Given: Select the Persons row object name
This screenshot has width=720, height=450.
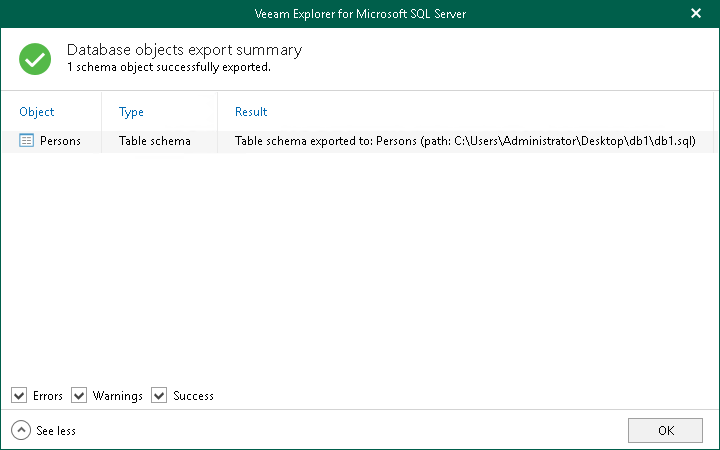Looking at the screenshot, I should [x=60, y=141].
